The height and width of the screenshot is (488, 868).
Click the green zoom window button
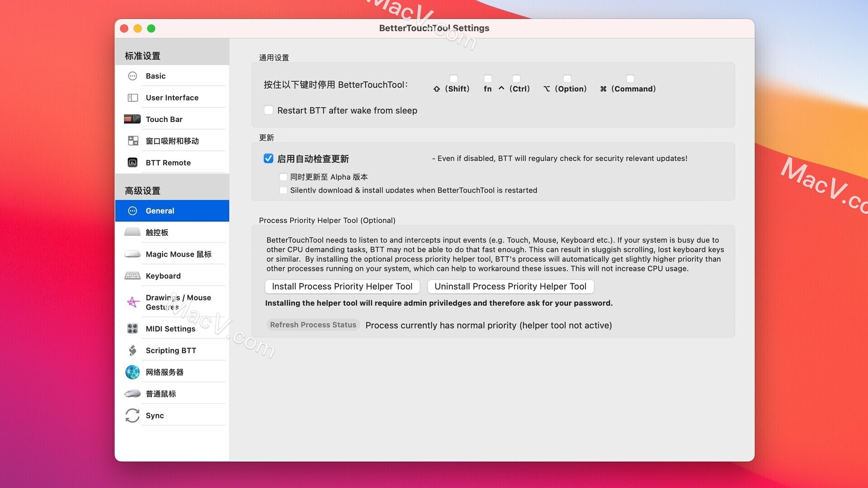151,28
